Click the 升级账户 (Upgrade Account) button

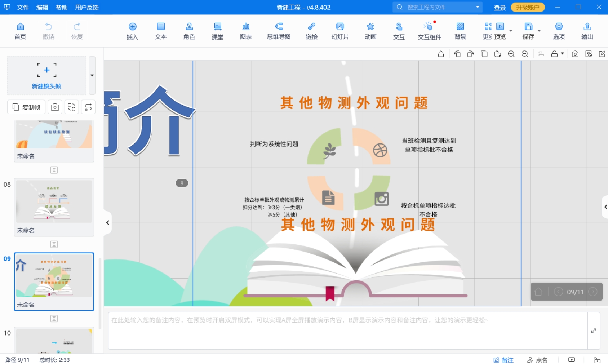click(527, 7)
